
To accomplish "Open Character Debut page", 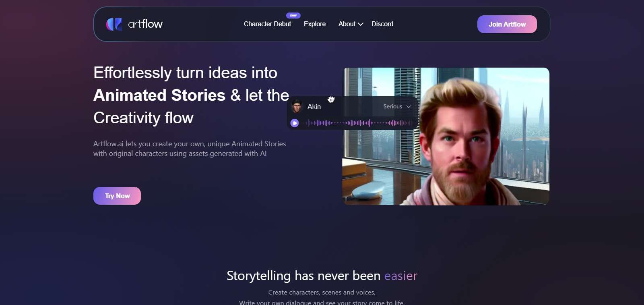I will click(267, 24).
